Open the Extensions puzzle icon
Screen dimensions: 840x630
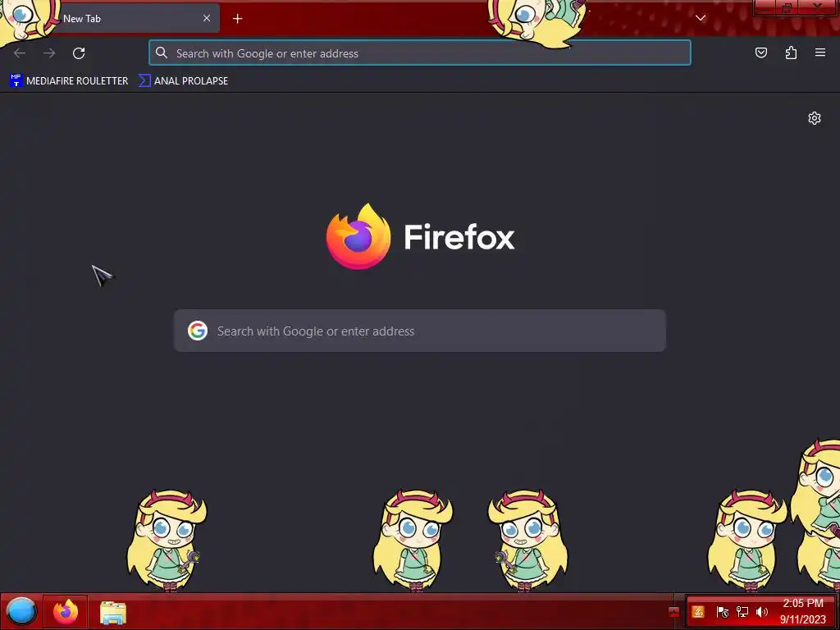coord(791,52)
